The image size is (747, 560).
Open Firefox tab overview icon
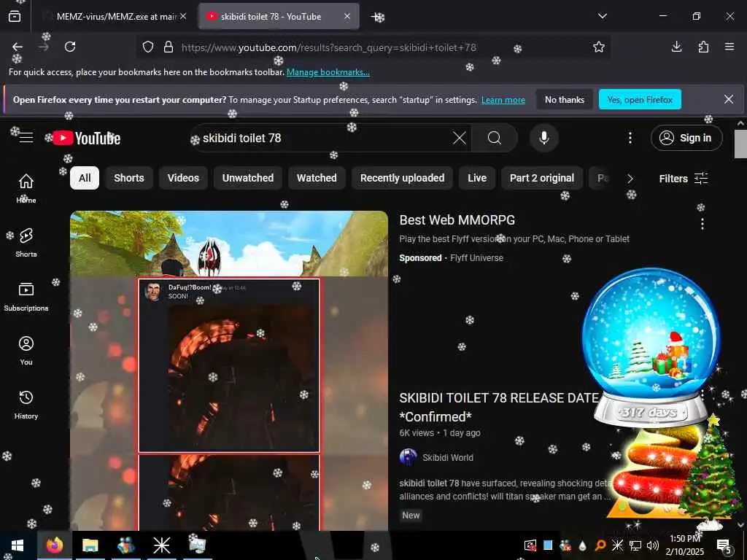(x=15, y=16)
